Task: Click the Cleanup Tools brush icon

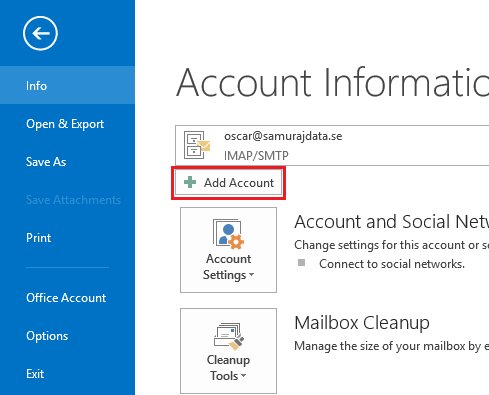Action: (229, 337)
